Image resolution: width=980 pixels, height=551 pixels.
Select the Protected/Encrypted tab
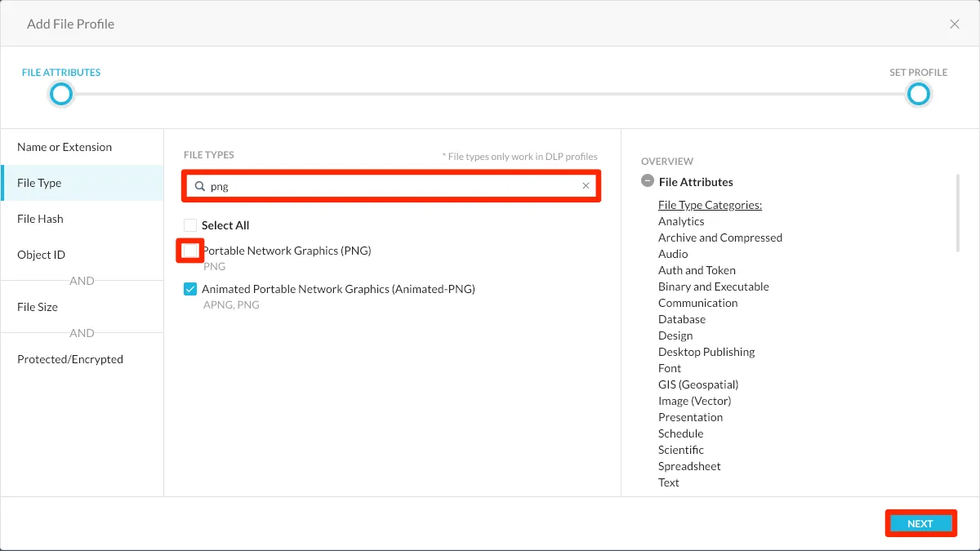70,359
